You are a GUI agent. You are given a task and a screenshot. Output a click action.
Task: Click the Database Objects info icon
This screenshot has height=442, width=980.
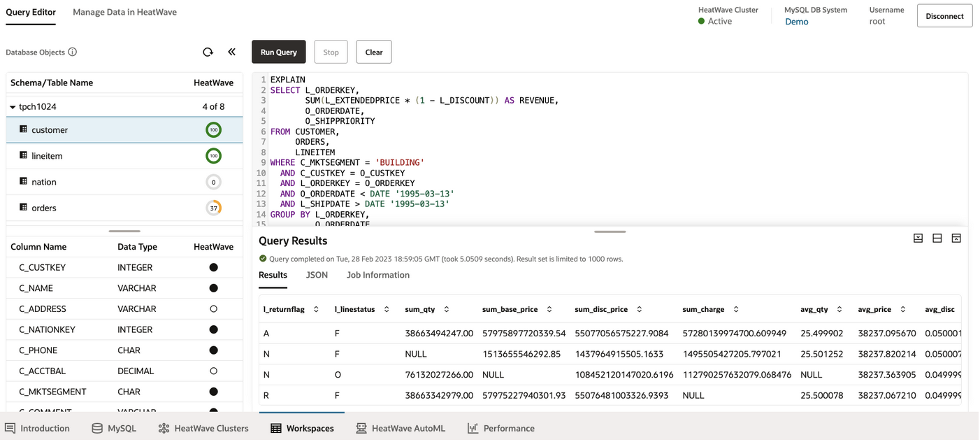tap(73, 52)
